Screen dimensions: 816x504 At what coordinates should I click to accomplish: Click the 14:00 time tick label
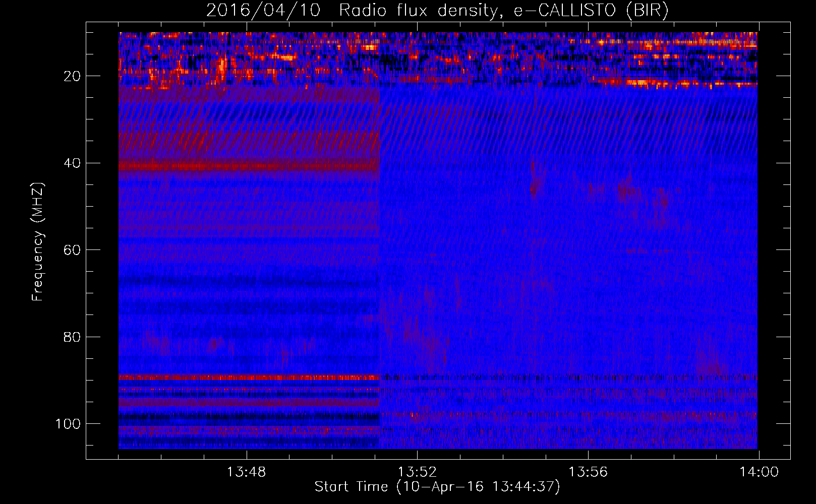(759, 472)
